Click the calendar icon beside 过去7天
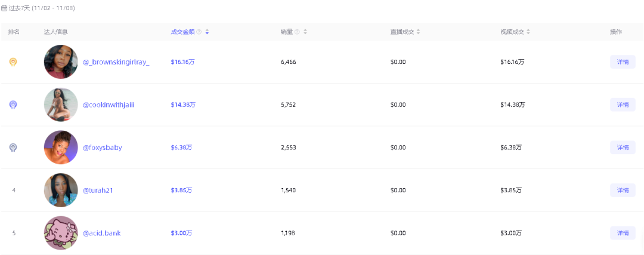The width and height of the screenshot is (644, 255). point(5,8)
